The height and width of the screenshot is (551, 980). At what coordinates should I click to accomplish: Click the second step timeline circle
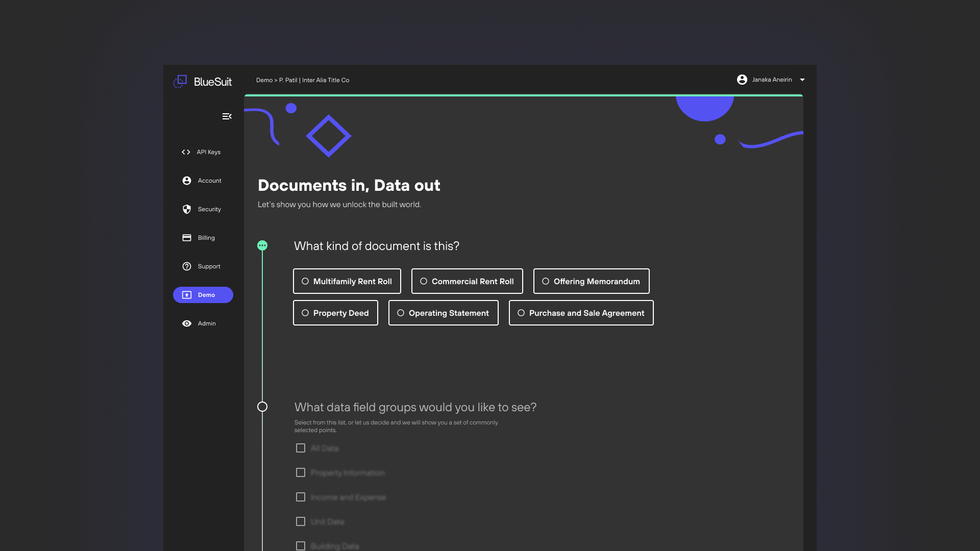tap(262, 407)
